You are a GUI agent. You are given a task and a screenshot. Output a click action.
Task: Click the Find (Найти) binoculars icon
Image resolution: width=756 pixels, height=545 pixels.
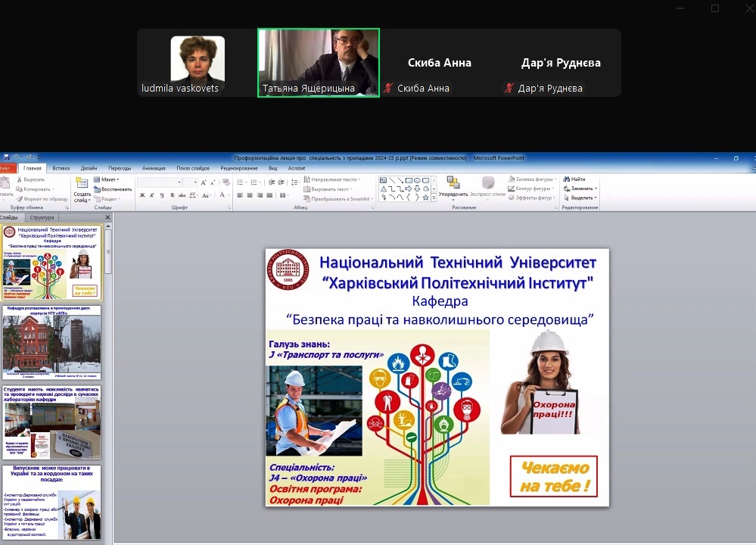pyautogui.click(x=567, y=179)
